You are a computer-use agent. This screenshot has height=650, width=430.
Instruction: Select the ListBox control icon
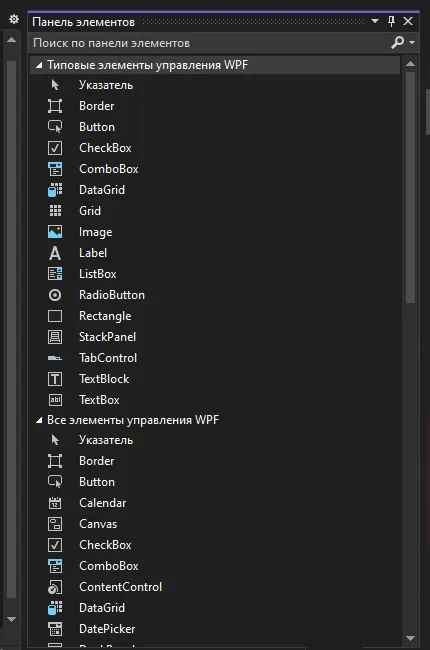[55, 274]
